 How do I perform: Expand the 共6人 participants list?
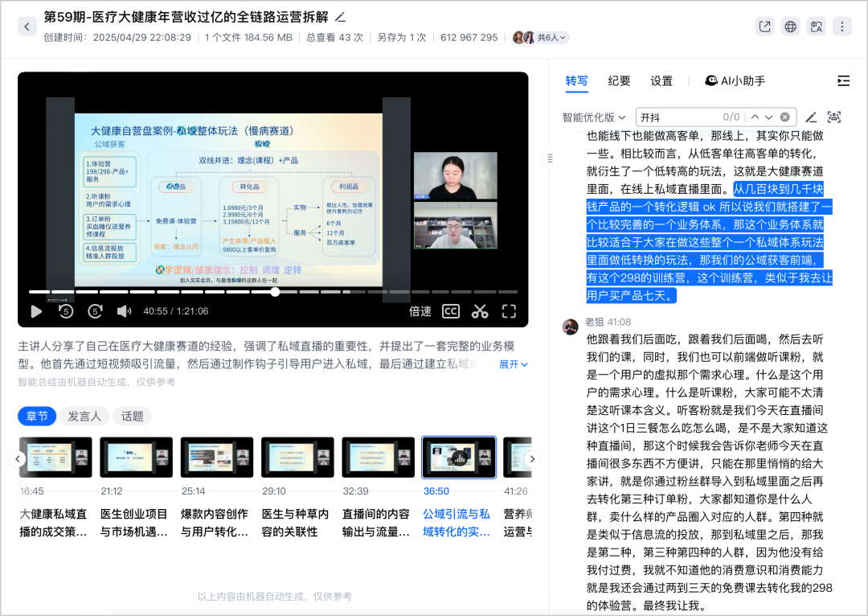coord(551,37)
